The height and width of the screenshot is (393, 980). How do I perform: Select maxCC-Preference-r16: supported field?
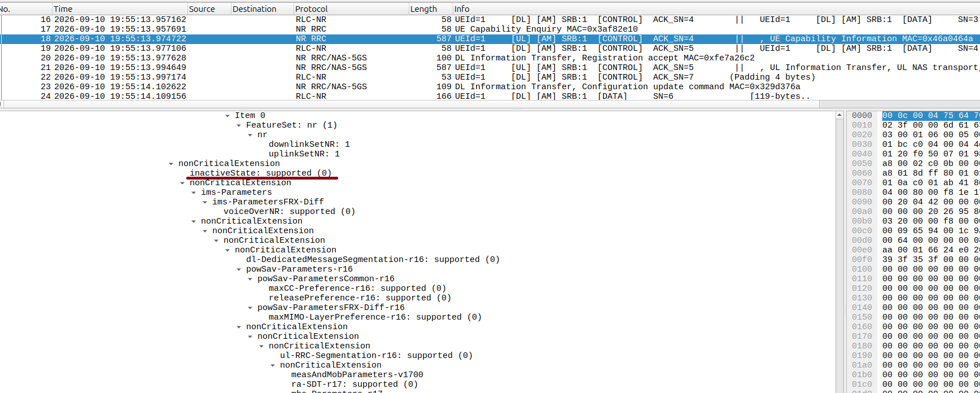point(357,289)
